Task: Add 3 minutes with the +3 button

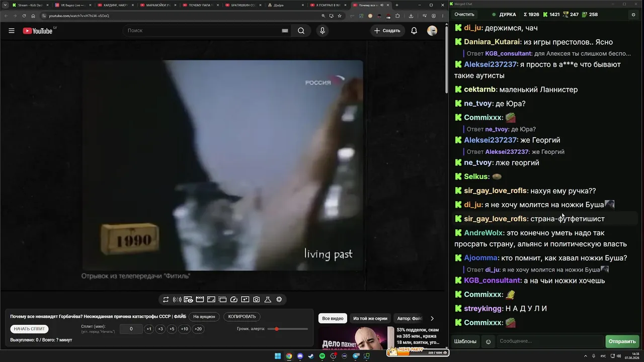Action: (x=160, y=329)
